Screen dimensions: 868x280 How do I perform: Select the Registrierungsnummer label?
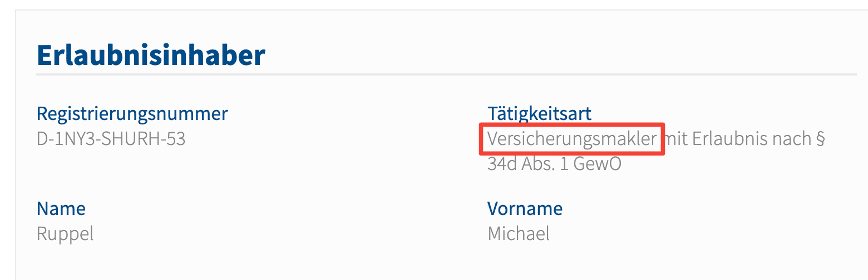pyautogui.click(x=132, y=114)
